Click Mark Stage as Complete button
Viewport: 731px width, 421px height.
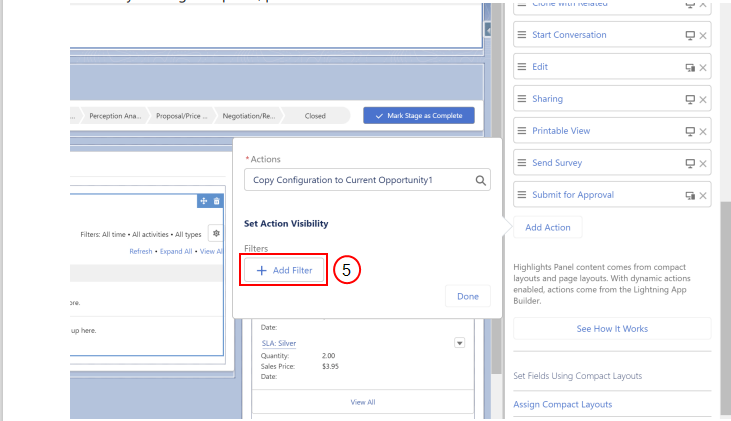pyautogui.click(x=419, y=116)
